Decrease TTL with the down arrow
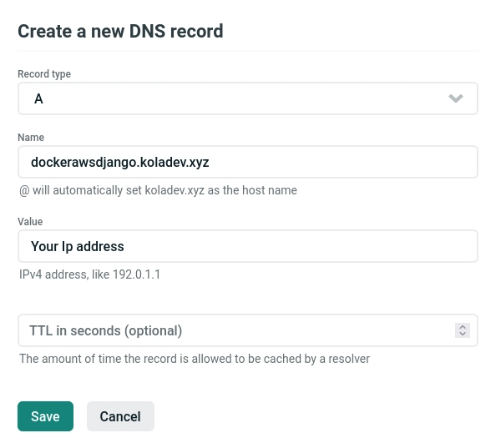This screenshot has width=496, height=448. (x=463, y=334)
